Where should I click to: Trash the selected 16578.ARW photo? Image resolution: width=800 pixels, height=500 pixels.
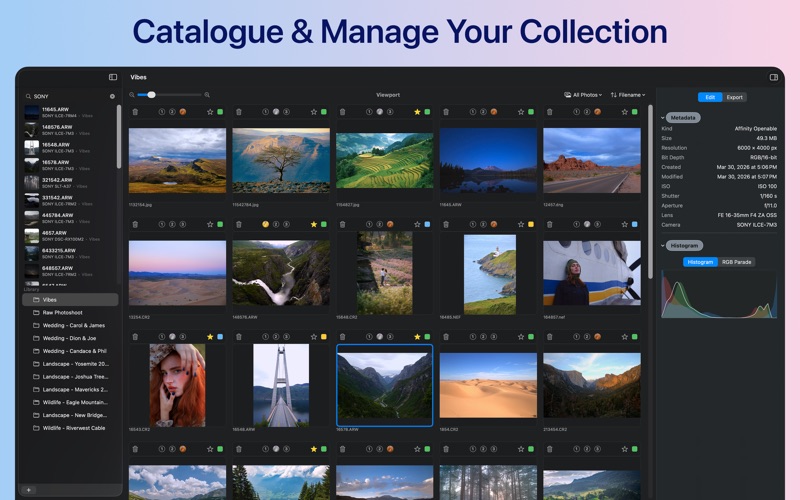point(342,337)
